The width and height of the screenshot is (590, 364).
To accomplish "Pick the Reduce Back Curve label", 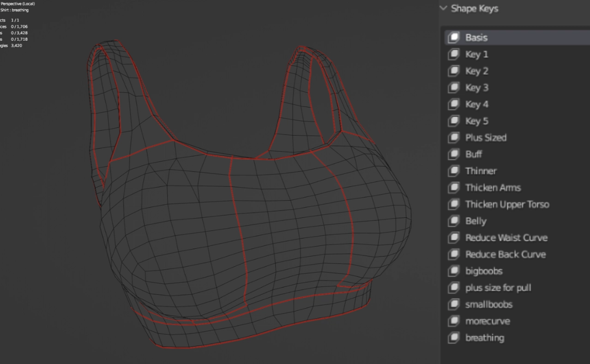I will [x=505, y=254].
